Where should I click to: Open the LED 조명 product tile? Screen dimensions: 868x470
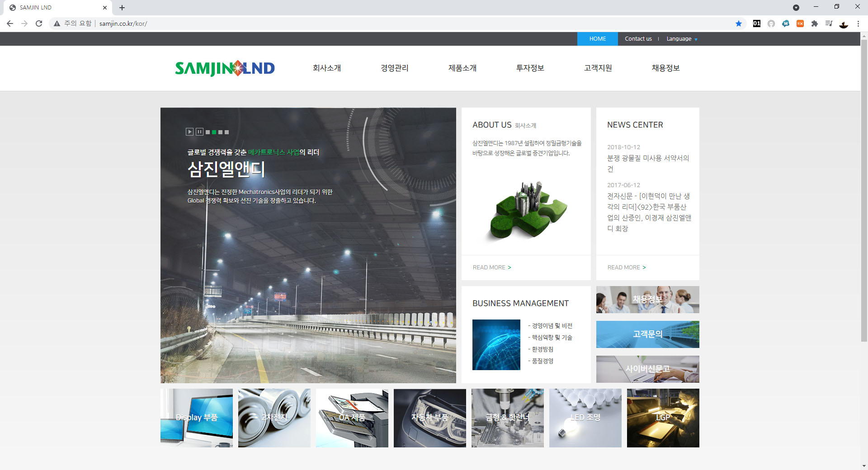pyautogui.click(x=585, y=418)
